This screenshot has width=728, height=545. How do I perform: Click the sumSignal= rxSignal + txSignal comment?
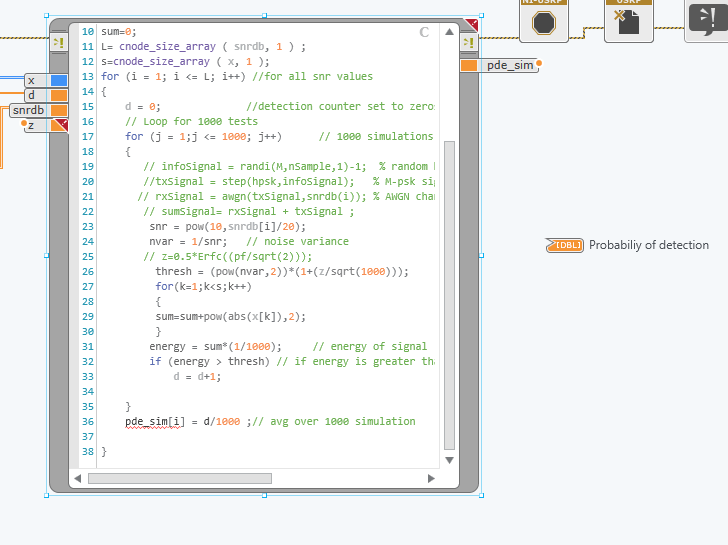pyautogui.click(x=248, y=212)
